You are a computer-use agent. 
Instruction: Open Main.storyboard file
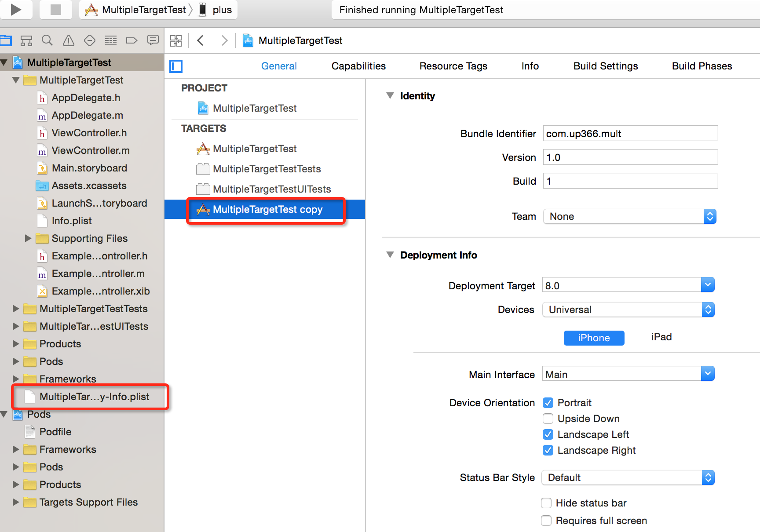(89, 168)
